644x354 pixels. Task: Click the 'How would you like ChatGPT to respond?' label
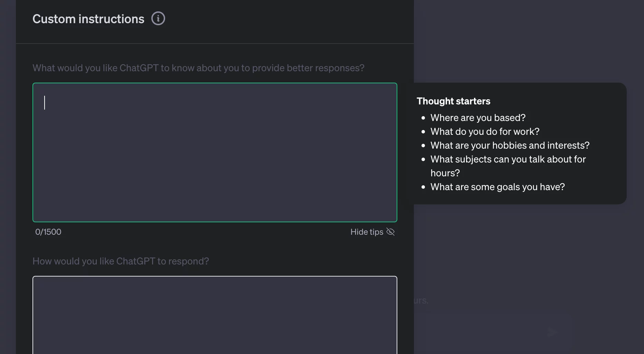(x=121, y=261)
